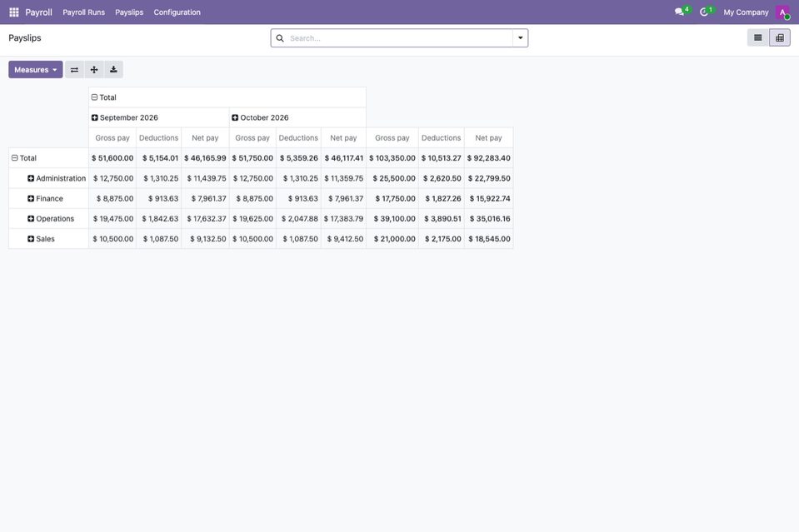Screen dimensions: 799x532
Task: Focus the Search input field
Action: (x=400, y=38)
